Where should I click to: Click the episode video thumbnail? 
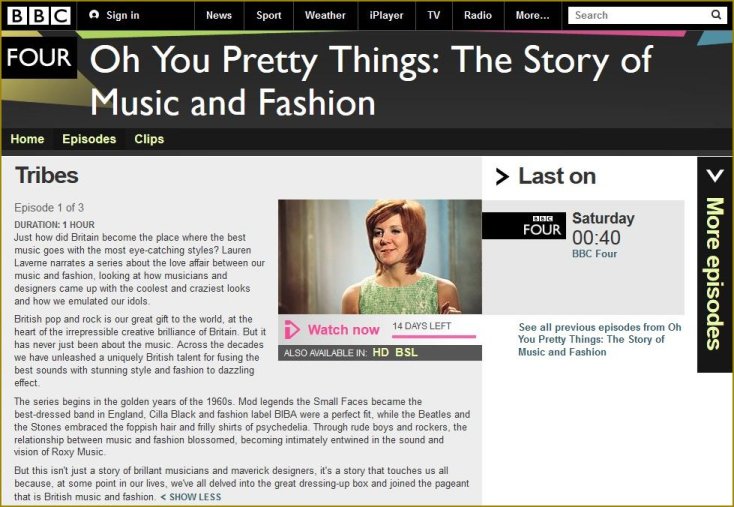380,256
